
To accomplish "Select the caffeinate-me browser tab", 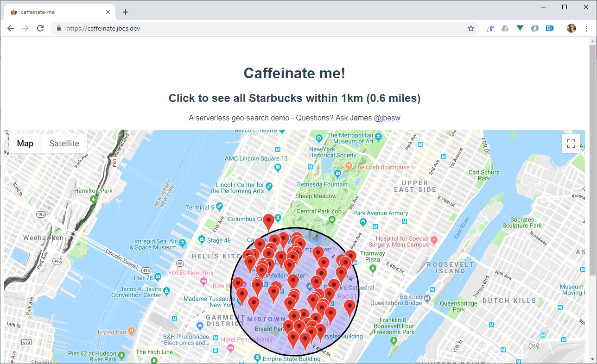I will (x=59, y=12).
